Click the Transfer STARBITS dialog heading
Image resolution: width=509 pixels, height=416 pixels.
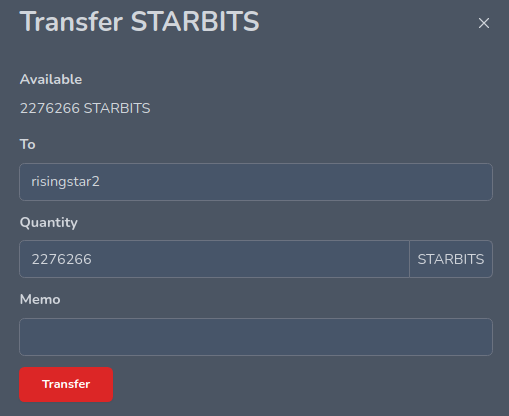point(139,22)
